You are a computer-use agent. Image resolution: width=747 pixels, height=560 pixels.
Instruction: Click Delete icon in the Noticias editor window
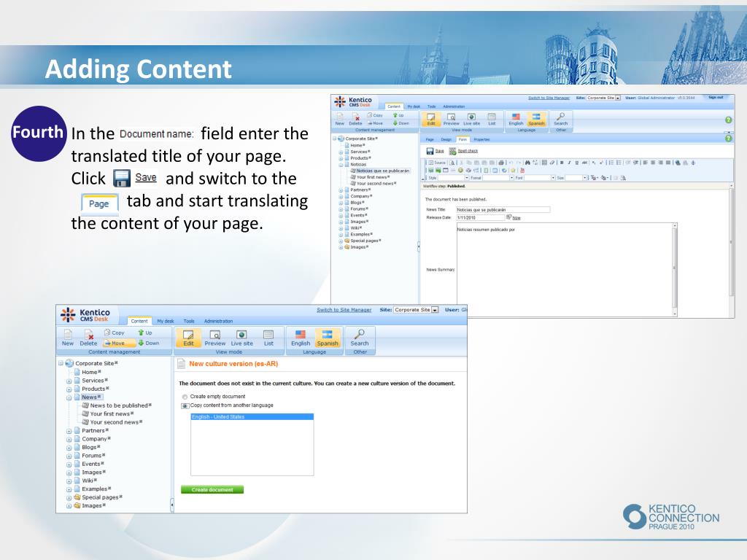click(x=355, y=119)
